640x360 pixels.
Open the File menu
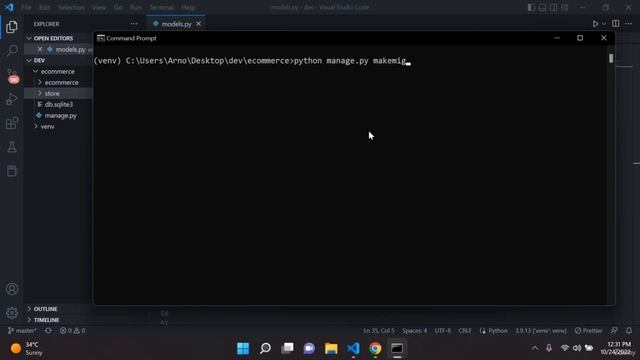click(x=26, y=7)
